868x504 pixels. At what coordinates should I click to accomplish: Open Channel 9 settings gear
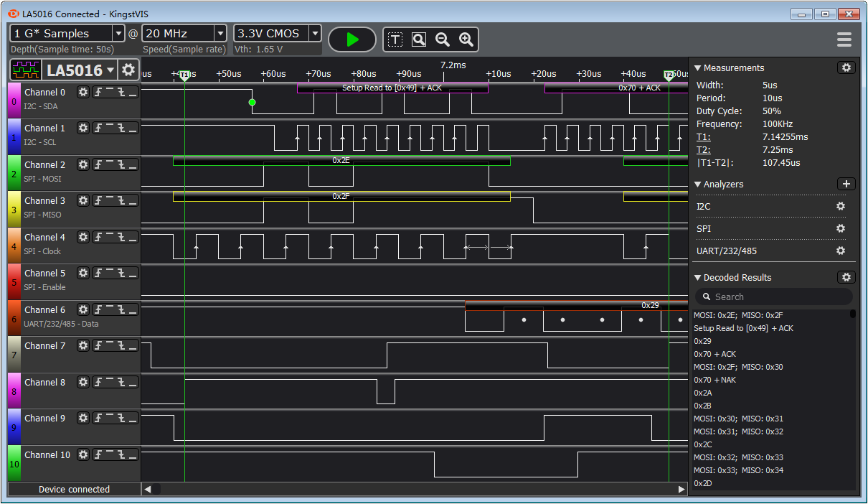[x=83, y=418]
